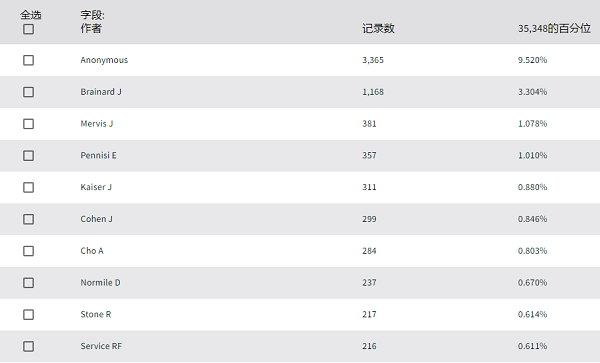Click the 记录数 column header
The height and width of the screenshot is (363, 600).
[x=378, y=29]
